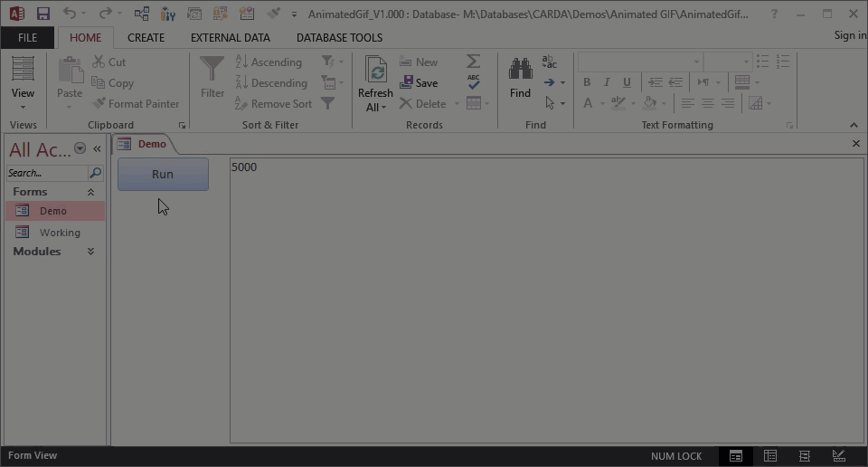Toggle underline formatting
Viewport: 868px width, 467px height.
(x=627, y=82)
